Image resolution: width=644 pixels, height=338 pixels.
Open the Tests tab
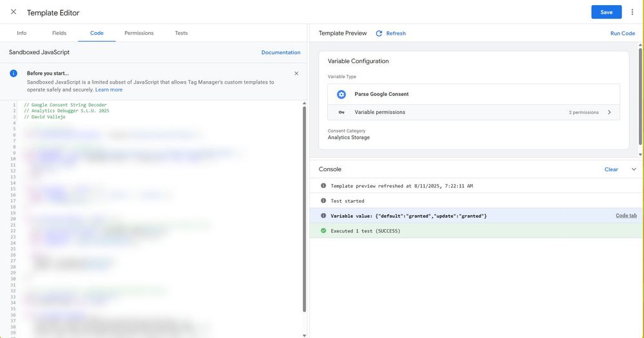181,33
